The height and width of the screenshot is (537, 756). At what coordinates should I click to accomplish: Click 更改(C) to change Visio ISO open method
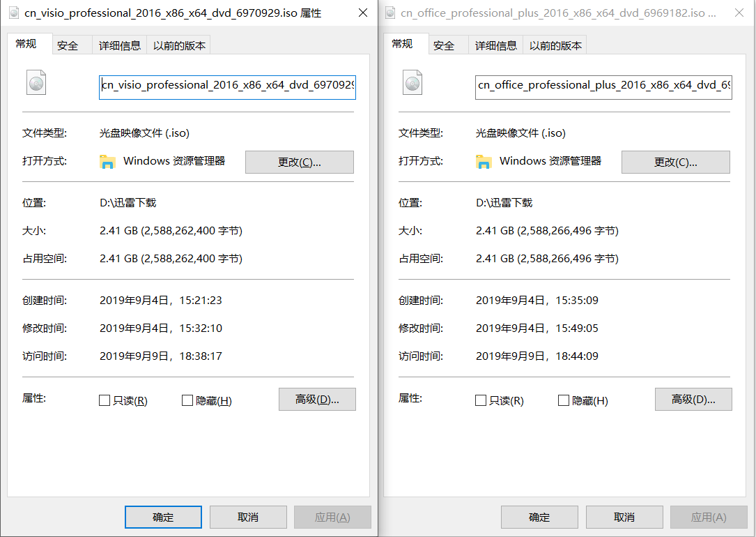299,161
